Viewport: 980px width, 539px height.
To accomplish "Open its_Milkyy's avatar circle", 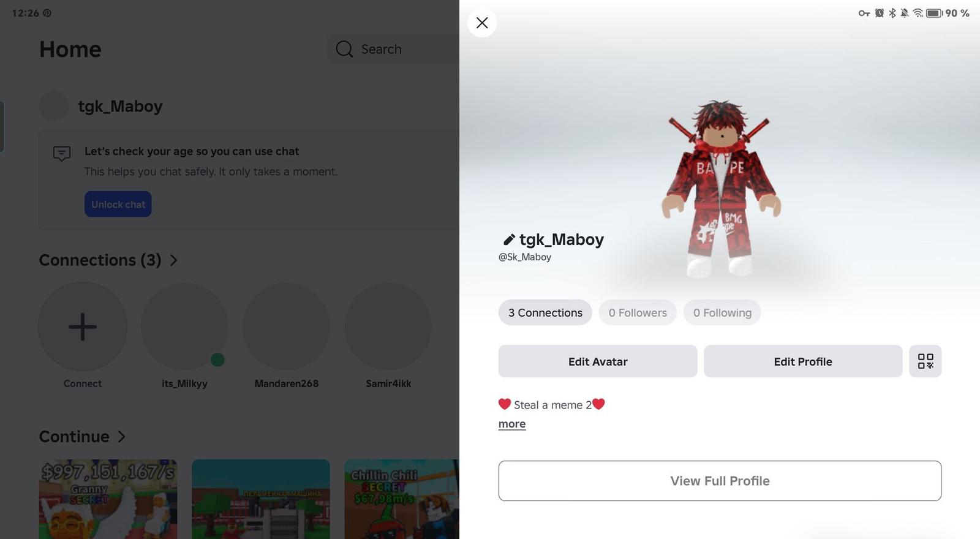I will click(x=184, y=326).
